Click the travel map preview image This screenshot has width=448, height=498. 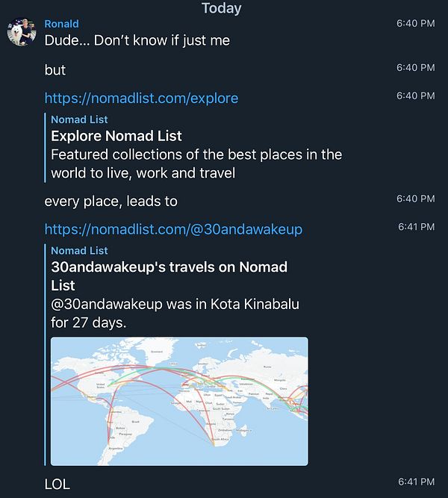click(x=179, y=401)
